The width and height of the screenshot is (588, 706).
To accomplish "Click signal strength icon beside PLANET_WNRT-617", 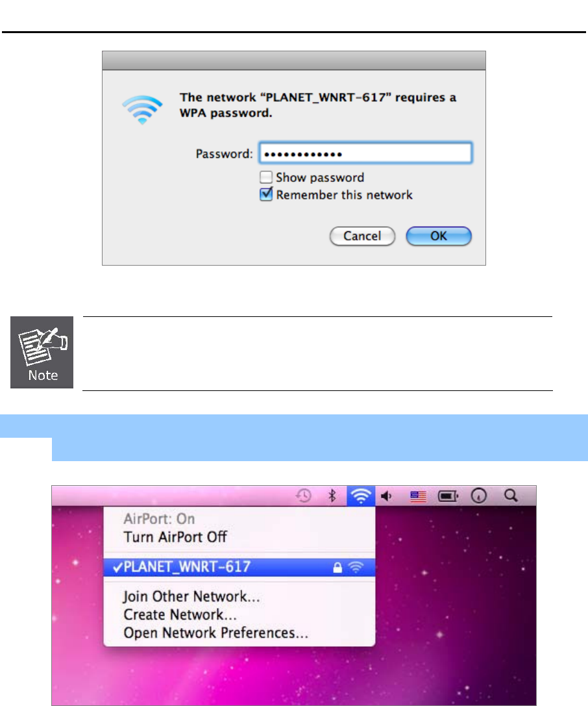I will tap(356, 567).
